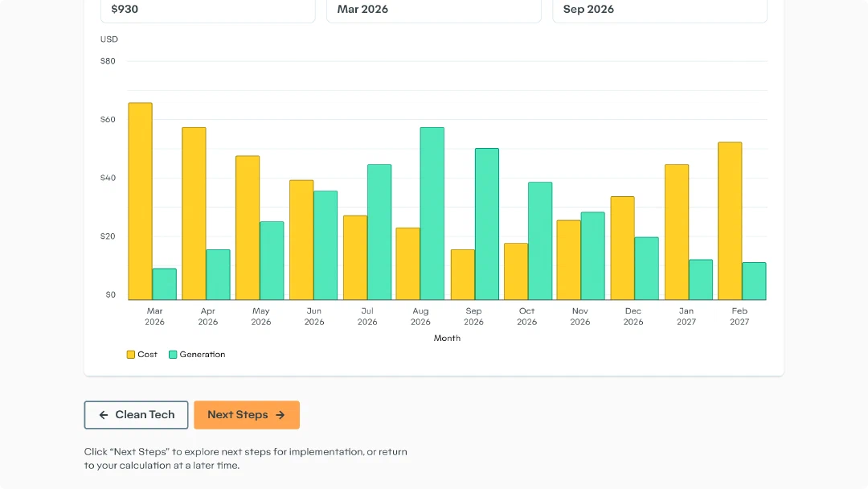The image size is (868, 489).
Task: Select the Feb 2027 yellow cost bar
Action: pyautogui.click(x=730, y=221)
